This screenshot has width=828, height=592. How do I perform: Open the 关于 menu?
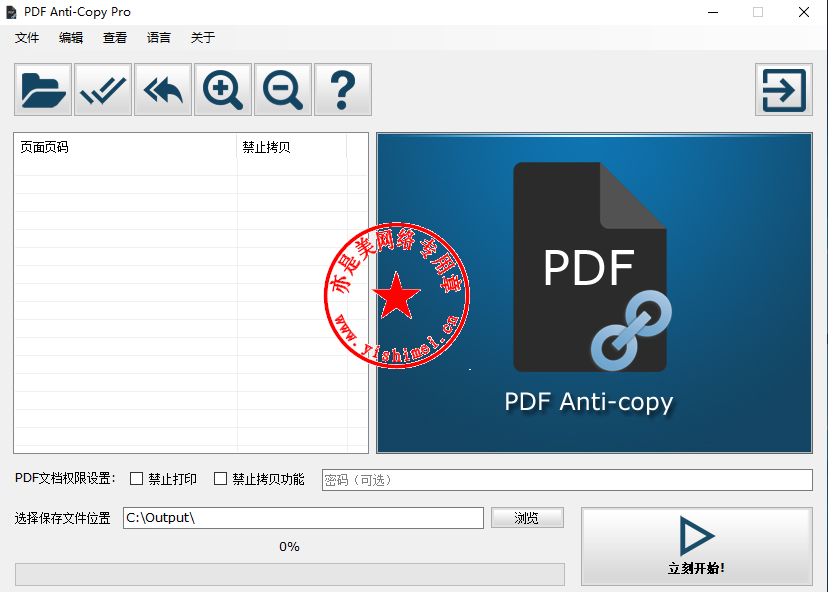coord(203,37)
